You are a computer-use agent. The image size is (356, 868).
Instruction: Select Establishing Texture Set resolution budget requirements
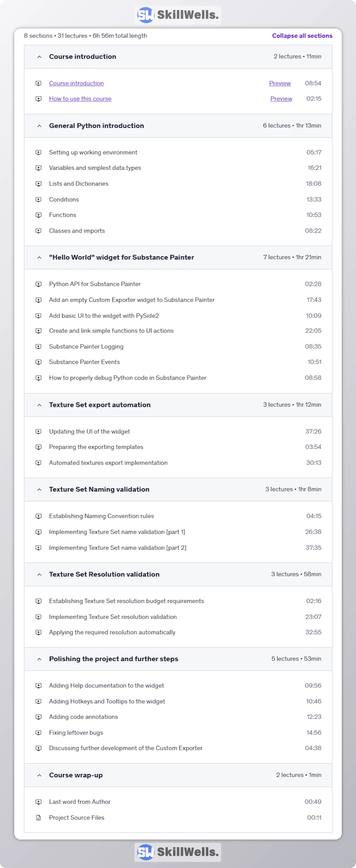coord(127,601)
